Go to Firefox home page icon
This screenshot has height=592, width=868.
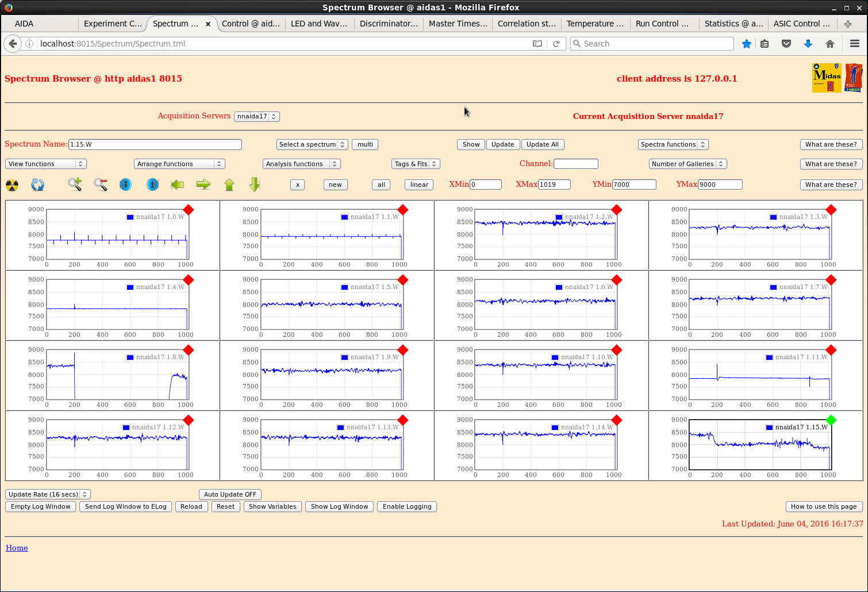pos(830,44)
